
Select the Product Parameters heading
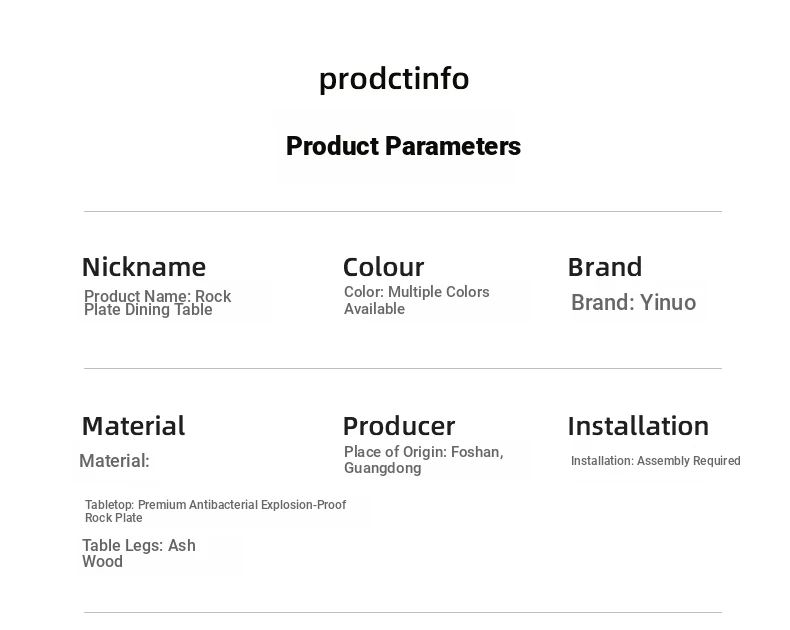403,146
